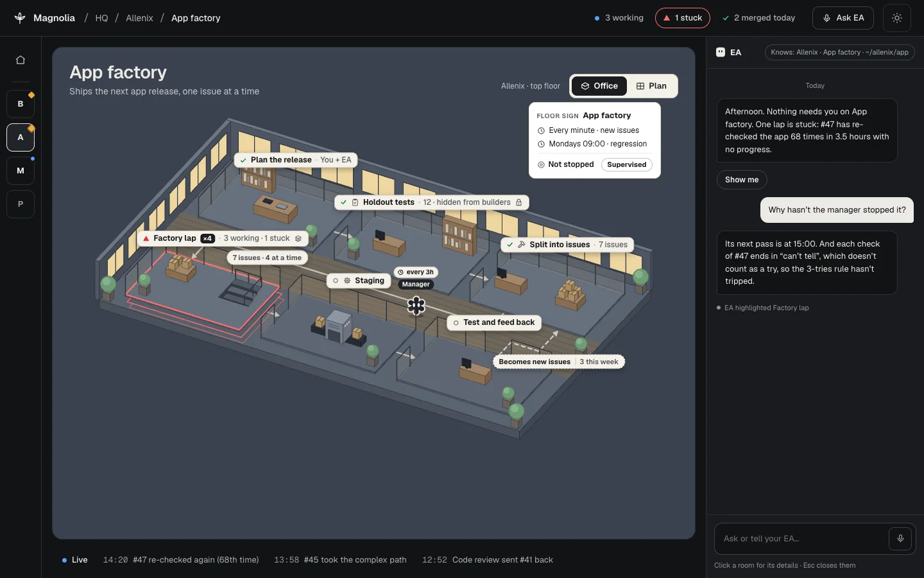The image size is (924, 578).
Task: Click the microphone icon in chat input
Action: (x=900, y=539)
